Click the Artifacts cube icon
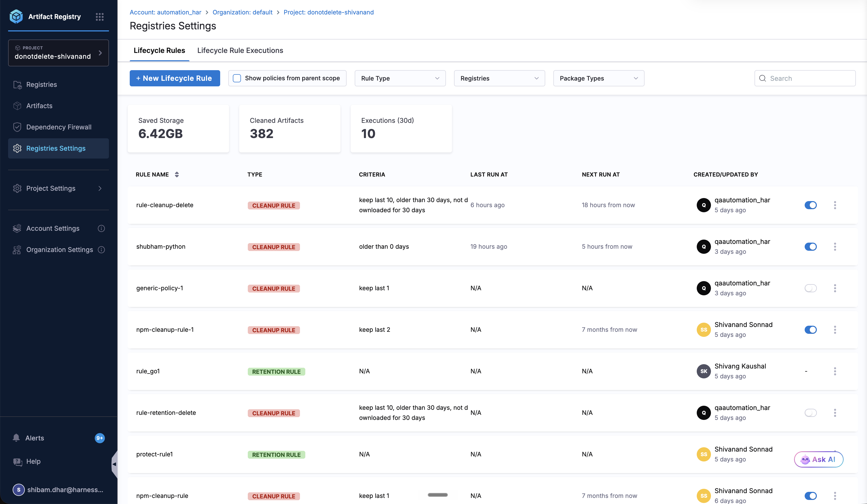The width and height of the screenshot is (867, 504). [x=17, y=106]
